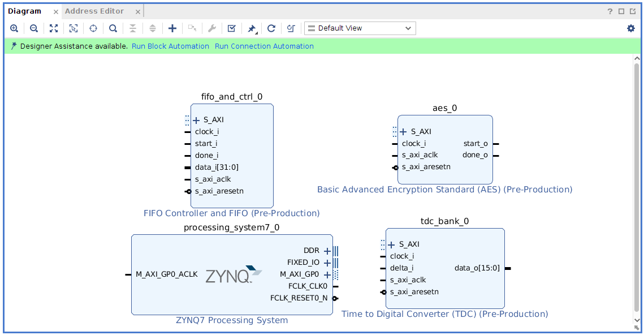This screenshot has height=335, width=644.
Task: Click the Zoom In magnifier icon
Action: click(x=14, y=28)
